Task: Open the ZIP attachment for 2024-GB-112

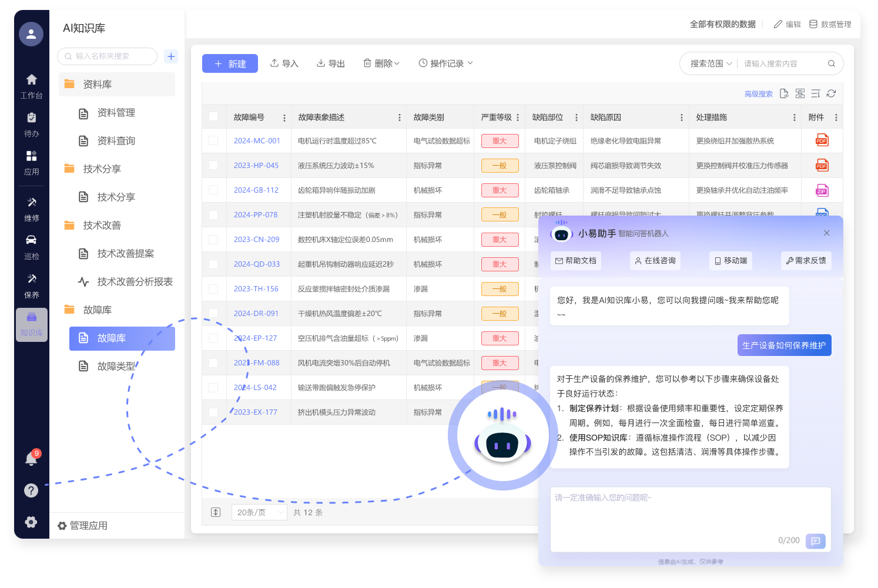Action: pos(822,190)
